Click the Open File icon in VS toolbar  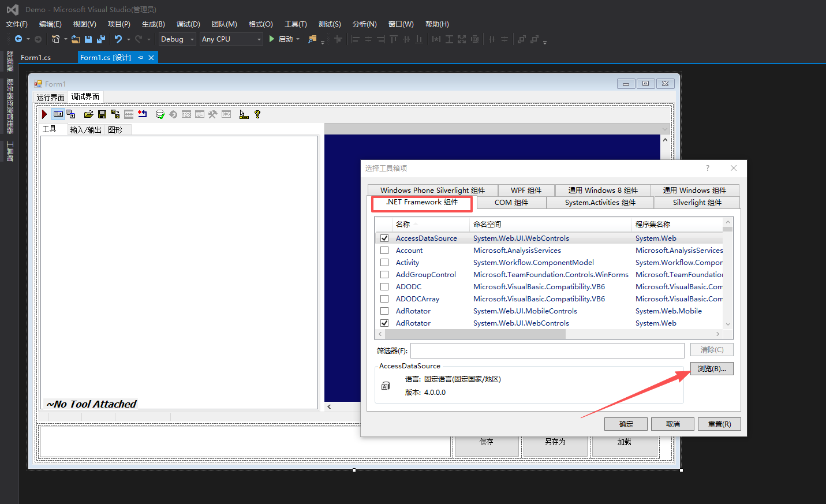[76, 39]
